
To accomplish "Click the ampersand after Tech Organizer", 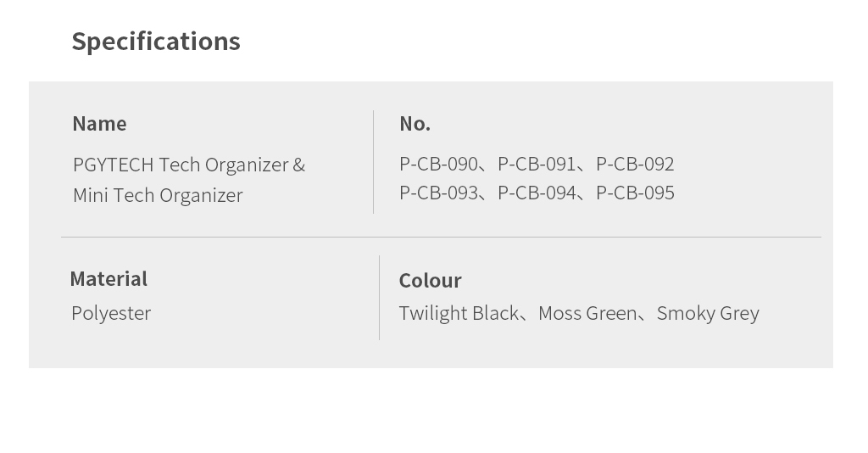I will (299, 165).
